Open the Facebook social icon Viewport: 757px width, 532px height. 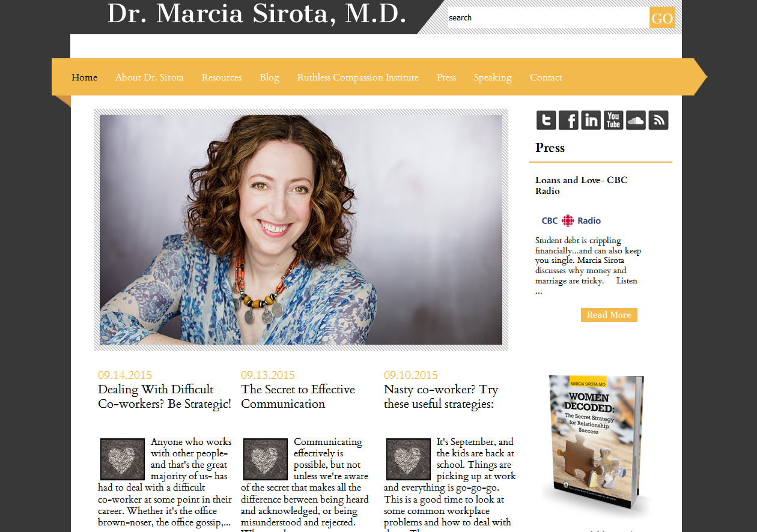pos(568,120)
